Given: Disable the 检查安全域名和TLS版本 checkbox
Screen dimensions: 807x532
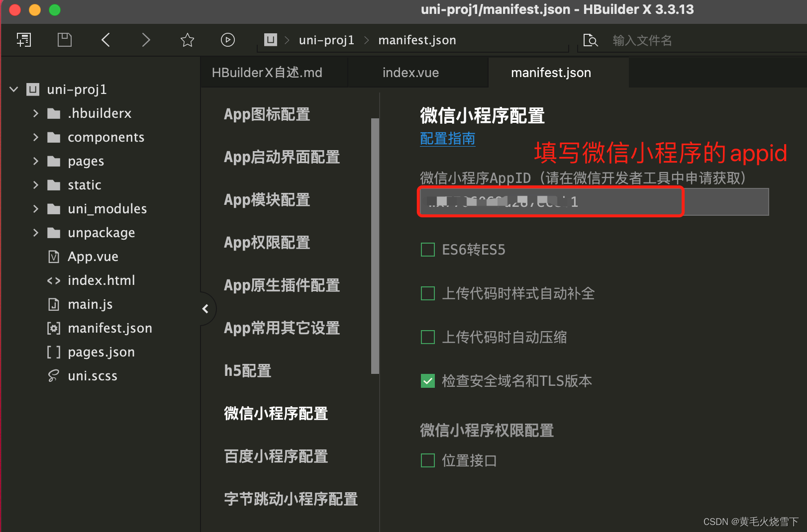Looking at the screenshot, I should 427,381.
